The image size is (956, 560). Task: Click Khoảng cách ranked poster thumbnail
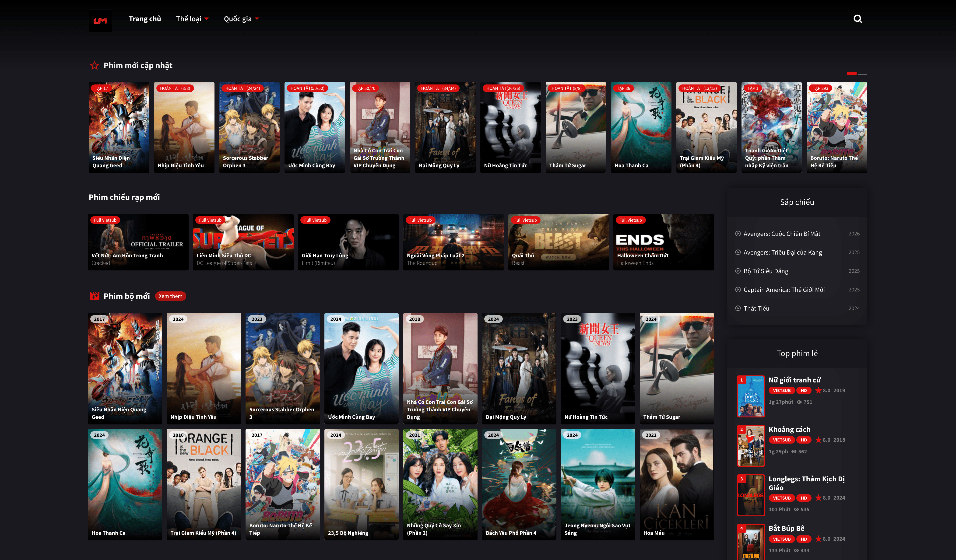pos(751,446)
